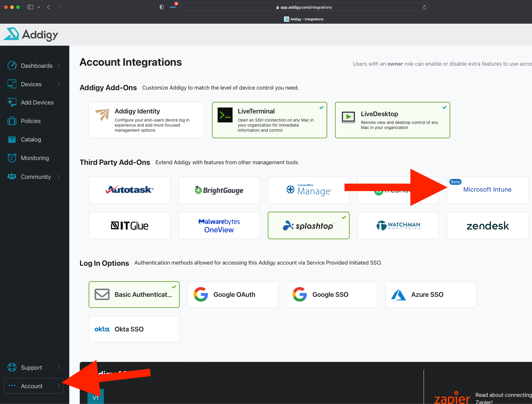Select the Catalog sidebar icon

coord(12,139)
